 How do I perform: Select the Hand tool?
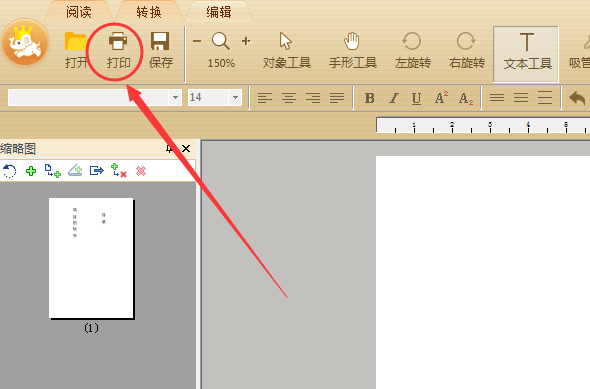coord(353,50)
